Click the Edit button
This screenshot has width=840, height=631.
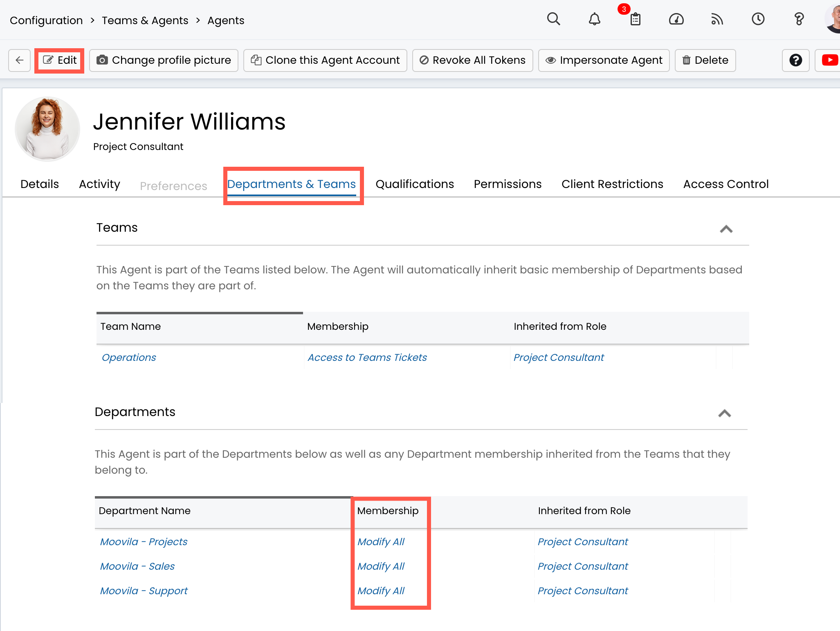point(60,60)
